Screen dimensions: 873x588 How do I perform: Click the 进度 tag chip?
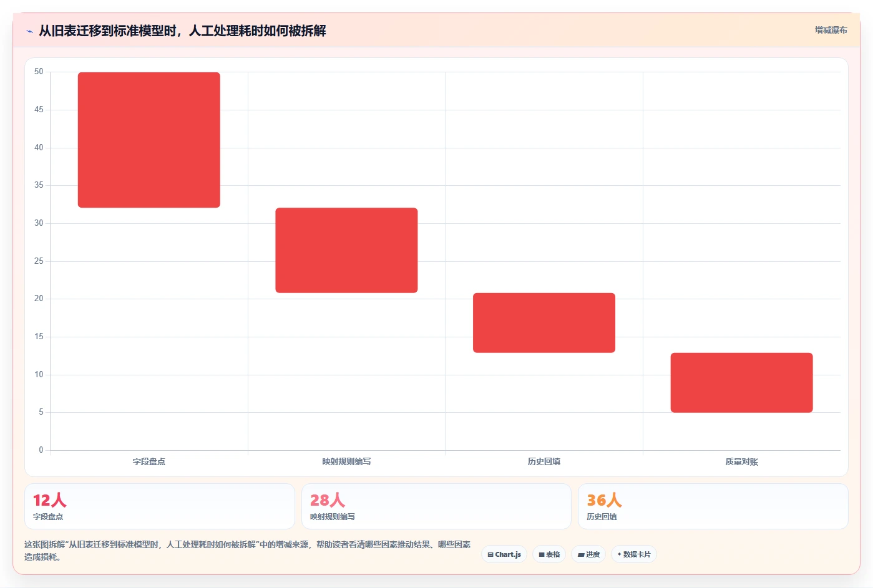[x=588, y=554]
